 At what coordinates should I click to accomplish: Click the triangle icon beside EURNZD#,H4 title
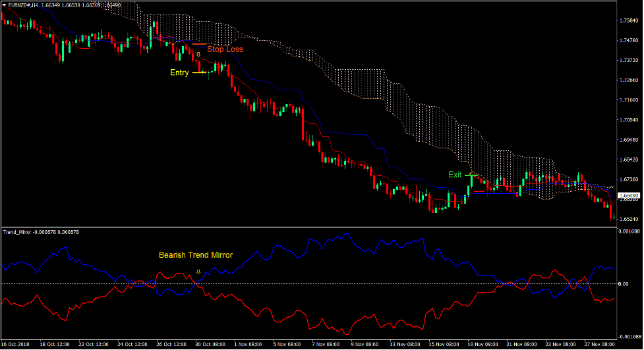tap(4, 5)
